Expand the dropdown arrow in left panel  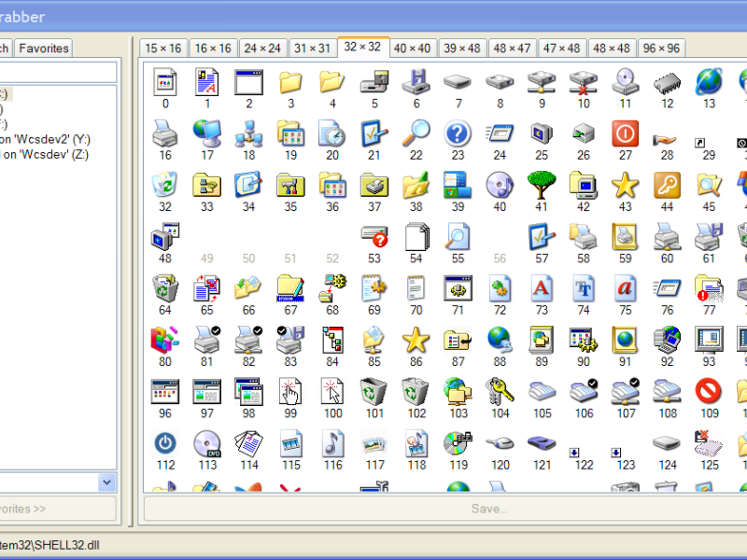[106, 483]
